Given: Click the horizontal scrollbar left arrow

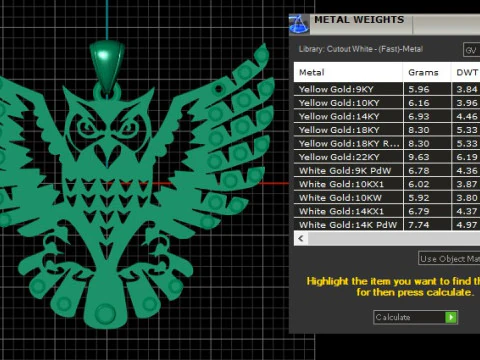Looking at the screenshot, I should point(301,239).
